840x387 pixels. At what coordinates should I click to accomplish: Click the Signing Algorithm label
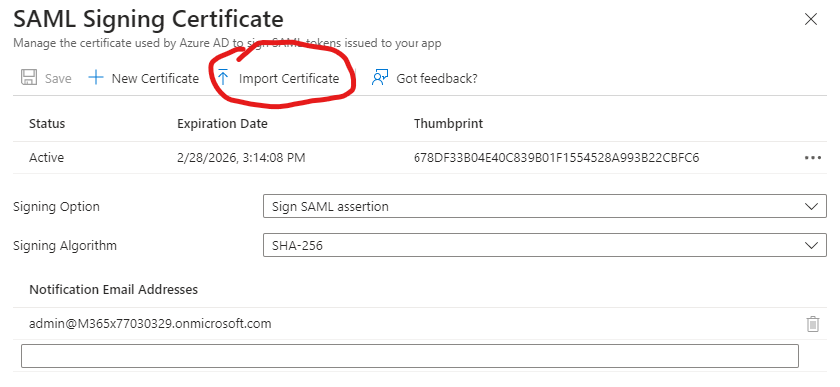click(65, 246)
